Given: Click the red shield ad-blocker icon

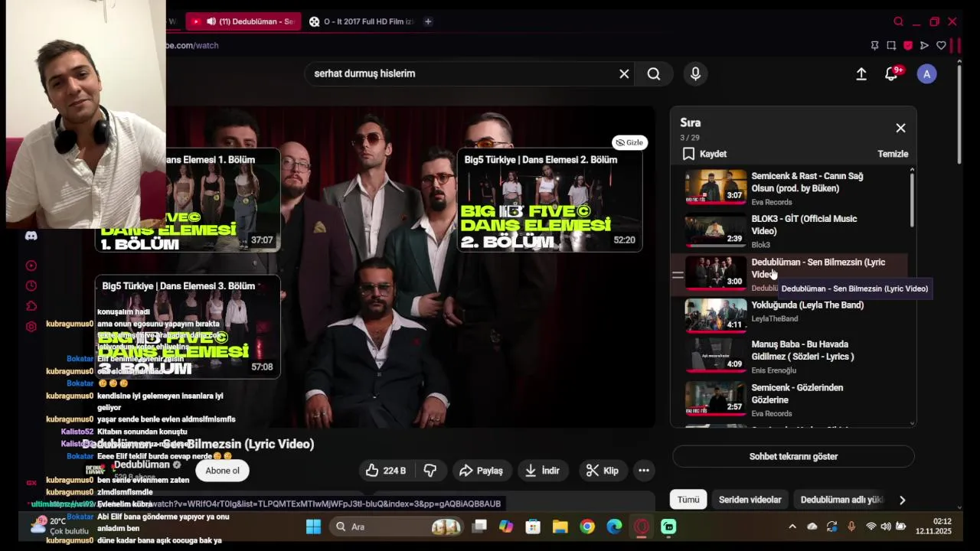Looking at the screenshot, I should pyautogui.click(x=908, y=45).
